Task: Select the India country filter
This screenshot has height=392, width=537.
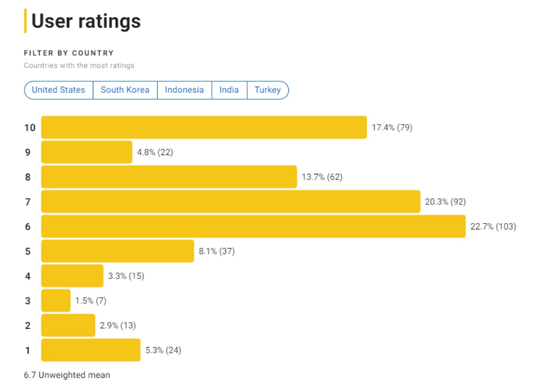Action: pos(229,90)
